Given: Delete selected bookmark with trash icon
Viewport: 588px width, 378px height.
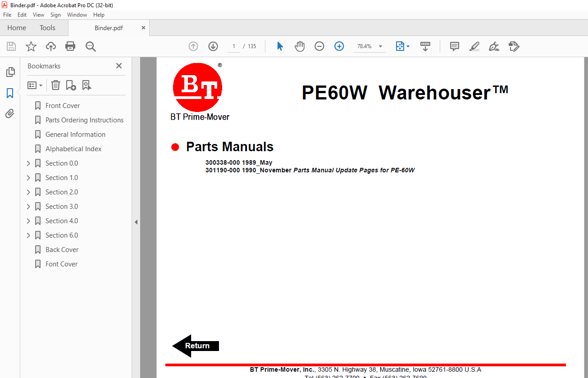Looking at the screenshot, I should pos(55,85).
